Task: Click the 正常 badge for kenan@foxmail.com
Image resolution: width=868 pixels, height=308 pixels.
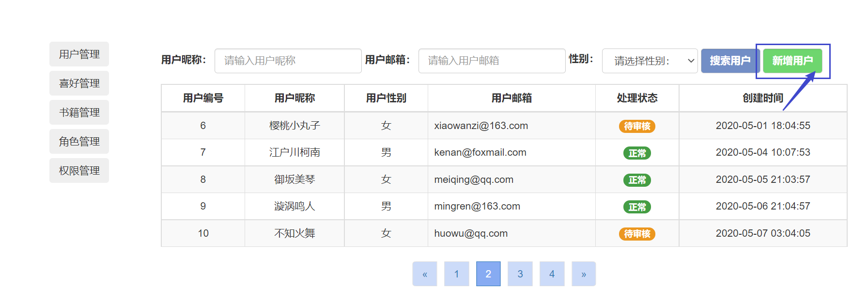Action: tap(637, 153)
